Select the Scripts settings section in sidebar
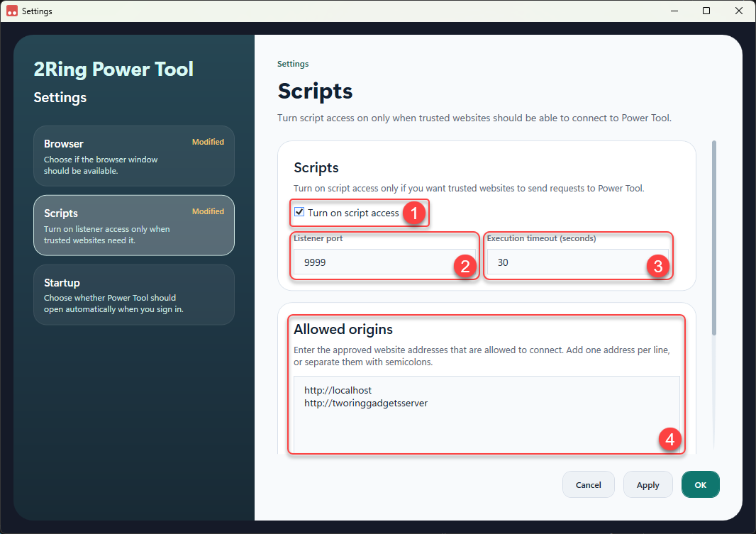756x534 pixels. 134,226
